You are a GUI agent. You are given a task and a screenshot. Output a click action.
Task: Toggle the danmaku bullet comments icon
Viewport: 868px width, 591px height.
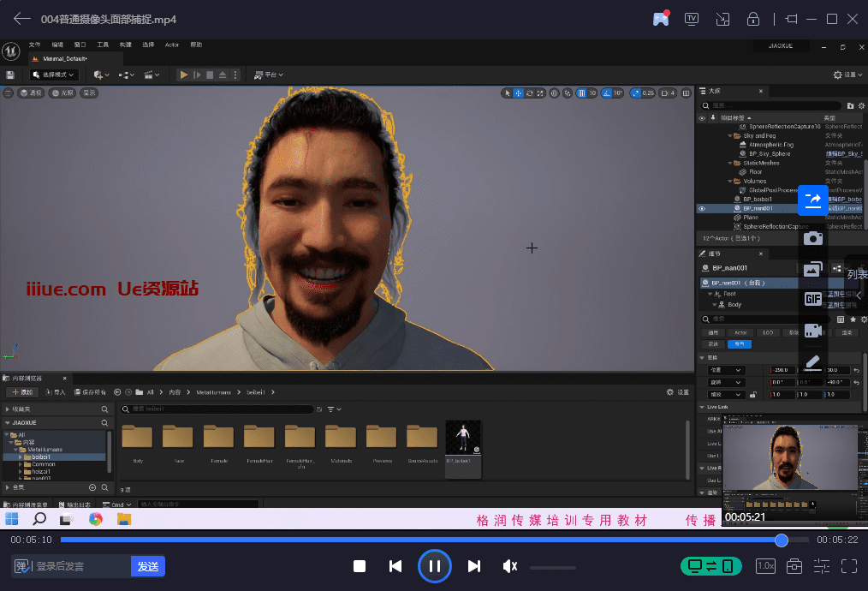pyautogui.click(x=23, y=566)
